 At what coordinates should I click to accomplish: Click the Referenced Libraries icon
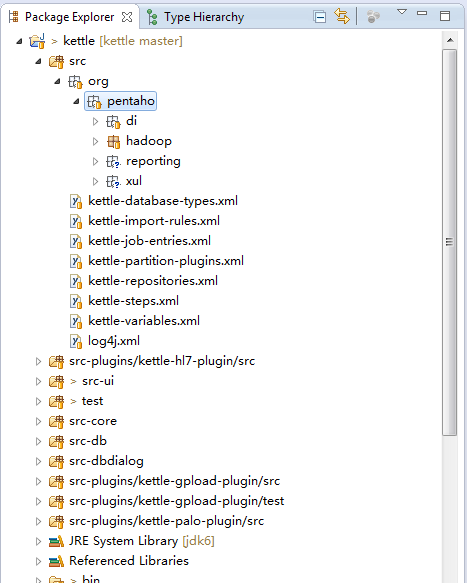pyautogui.click(x=57, y=562)
